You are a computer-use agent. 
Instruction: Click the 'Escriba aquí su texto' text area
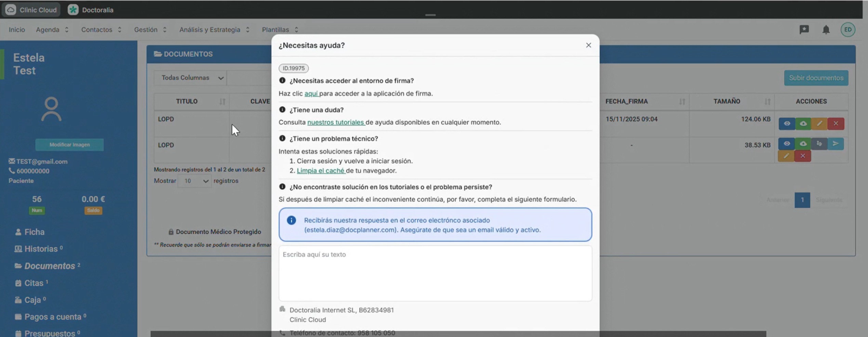[x=435, y=273]
